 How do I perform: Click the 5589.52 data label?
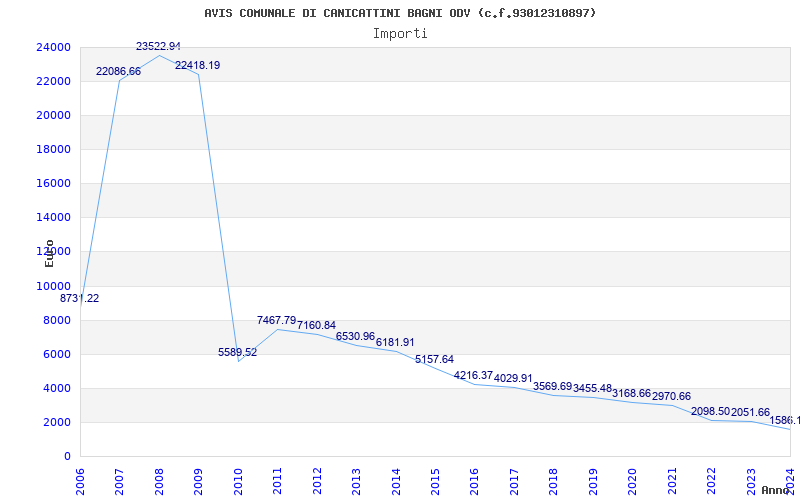pos(238,352)
